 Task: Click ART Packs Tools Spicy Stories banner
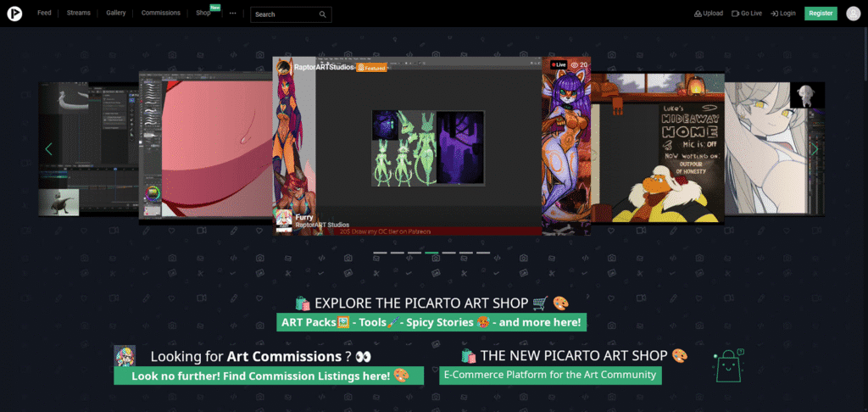click(431, 322)
